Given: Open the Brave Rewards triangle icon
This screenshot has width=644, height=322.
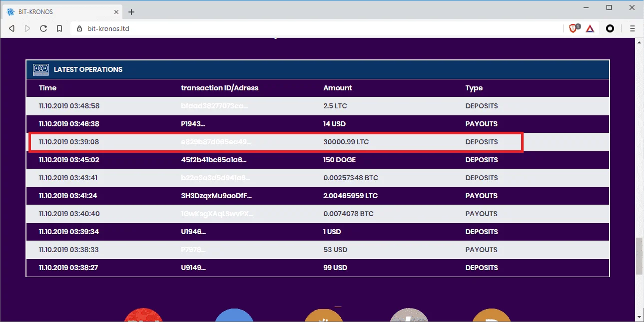Looking at the screenshot, I should coord(590,28).
